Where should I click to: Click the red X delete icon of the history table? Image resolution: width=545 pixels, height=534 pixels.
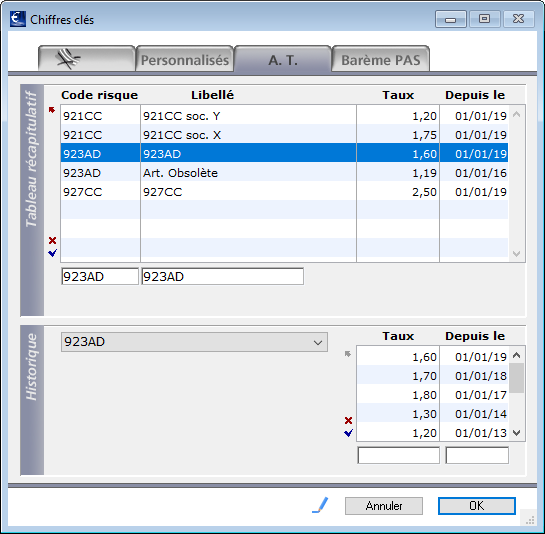pyautogui.click(x=348, y=420)
